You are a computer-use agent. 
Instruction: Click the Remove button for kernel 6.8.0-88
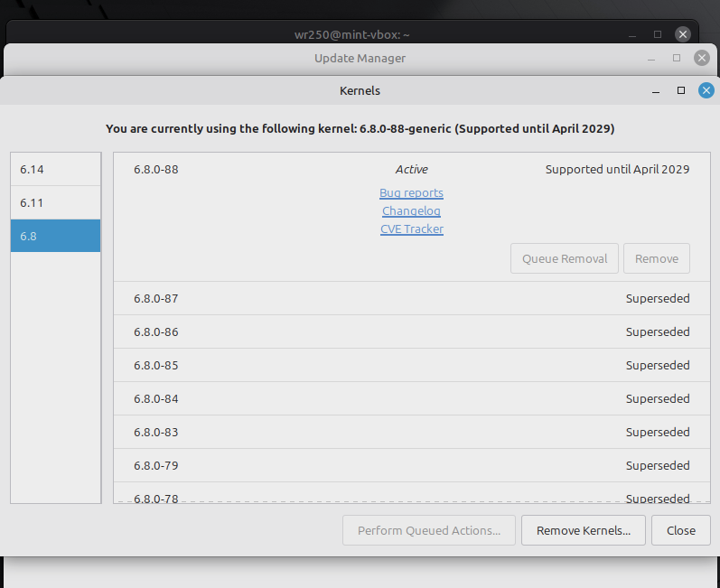click(x=656, y=258)
